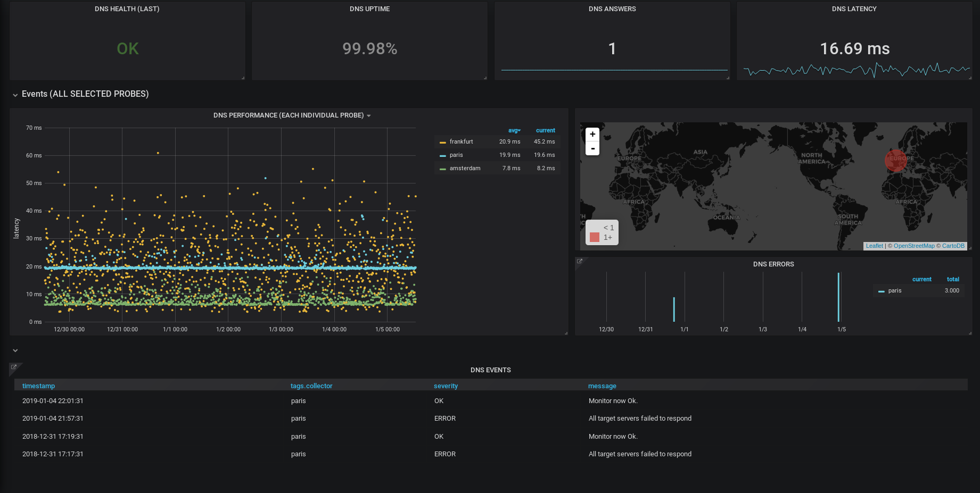Open the OpenStreetMap attribution link
The height and width of the screenshot is (493, 980).
(x=913, y=246)
